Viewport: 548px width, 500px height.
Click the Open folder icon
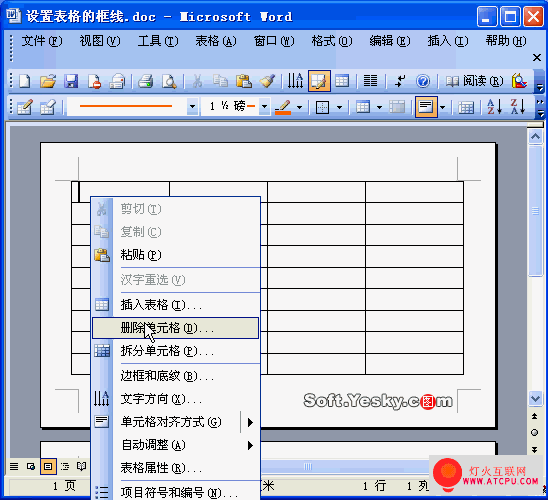[48, 81]
